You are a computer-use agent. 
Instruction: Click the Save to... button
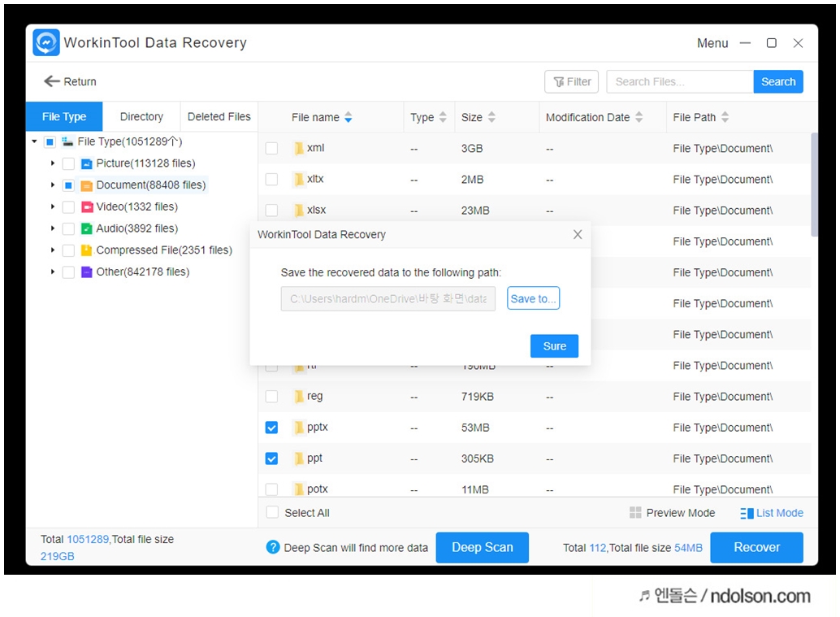pos(533,298)
